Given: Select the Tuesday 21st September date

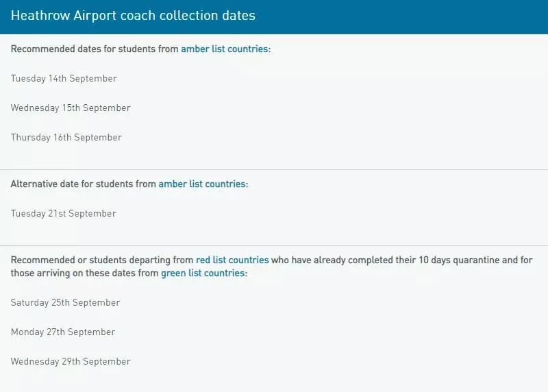Looking at the screenshot, I should tap(64, 214).
